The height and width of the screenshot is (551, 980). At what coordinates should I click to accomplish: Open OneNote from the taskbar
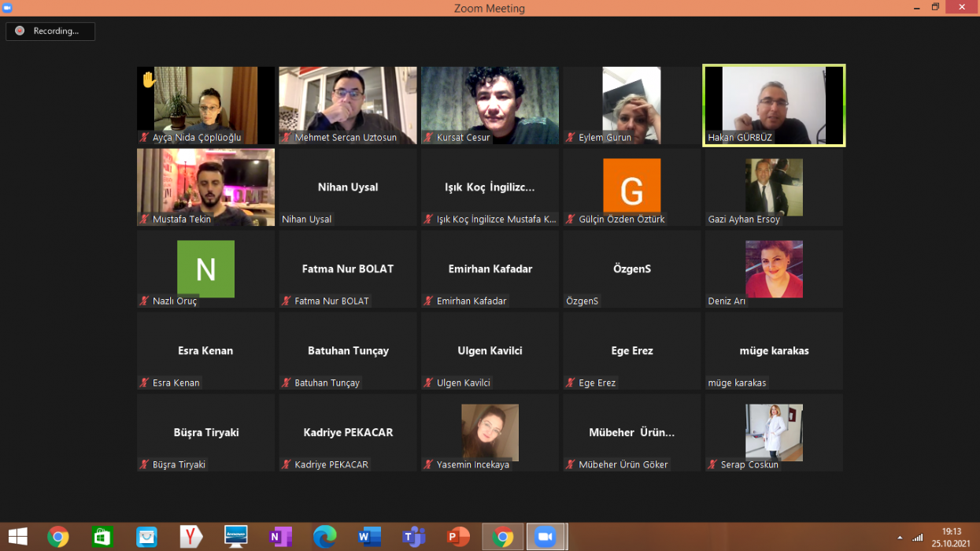[279, 537]
